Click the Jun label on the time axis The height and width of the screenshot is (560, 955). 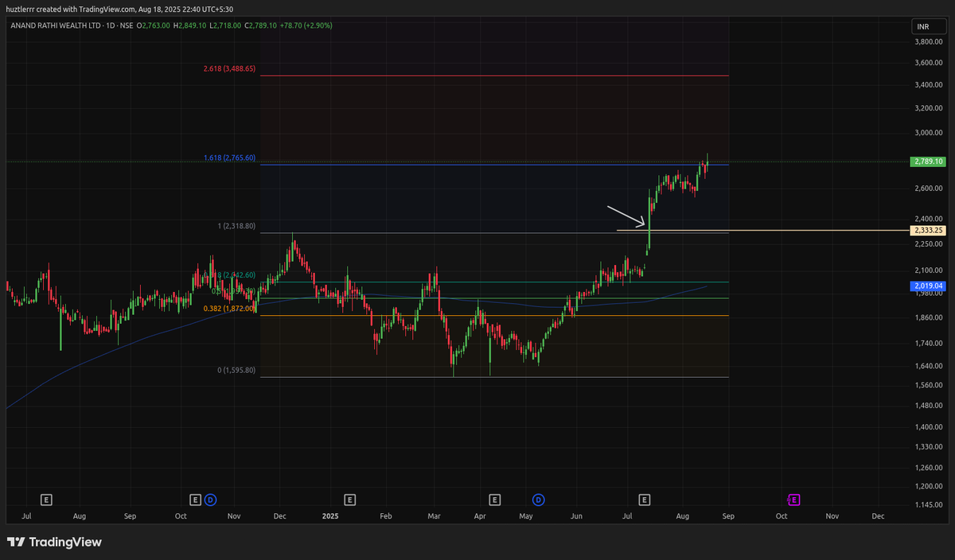point(577,516)
